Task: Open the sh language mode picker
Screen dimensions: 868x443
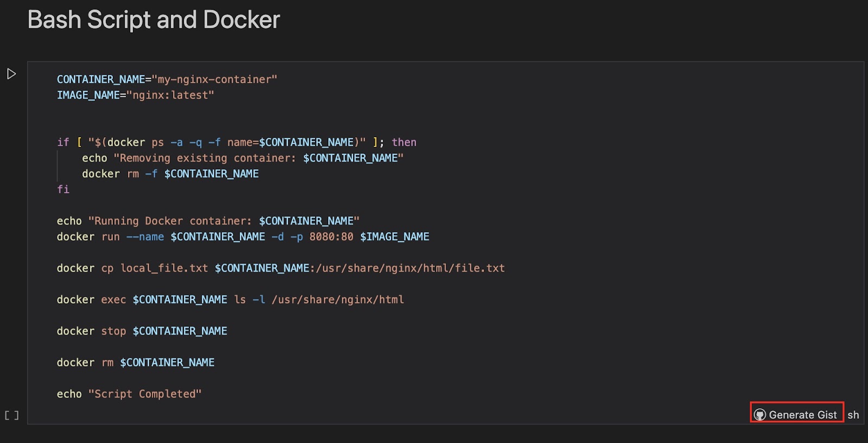Action: [853, 415]
